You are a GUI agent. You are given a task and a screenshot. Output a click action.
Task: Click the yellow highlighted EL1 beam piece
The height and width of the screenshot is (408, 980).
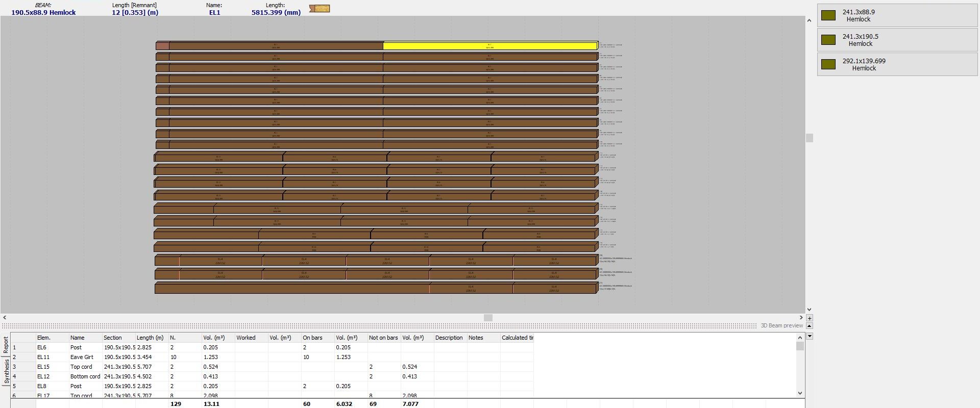tap(490, 46)
